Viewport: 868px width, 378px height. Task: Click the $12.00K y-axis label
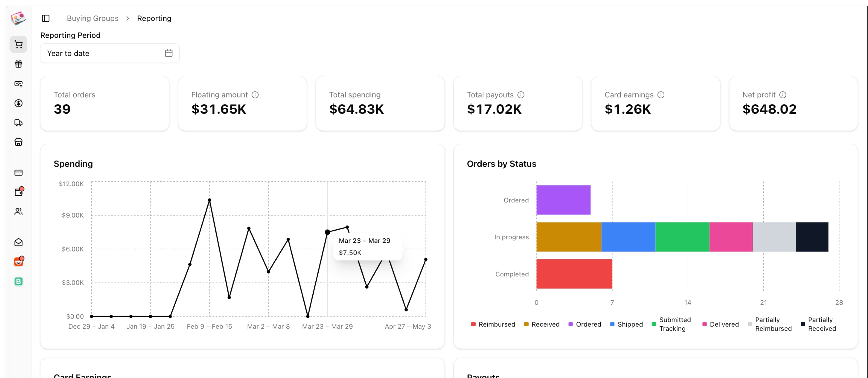[71, 184]
